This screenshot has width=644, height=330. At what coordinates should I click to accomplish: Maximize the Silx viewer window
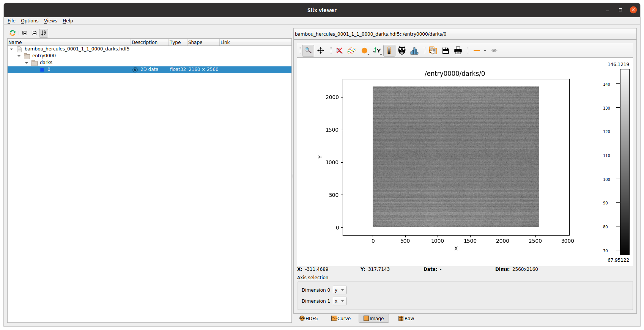620,10
